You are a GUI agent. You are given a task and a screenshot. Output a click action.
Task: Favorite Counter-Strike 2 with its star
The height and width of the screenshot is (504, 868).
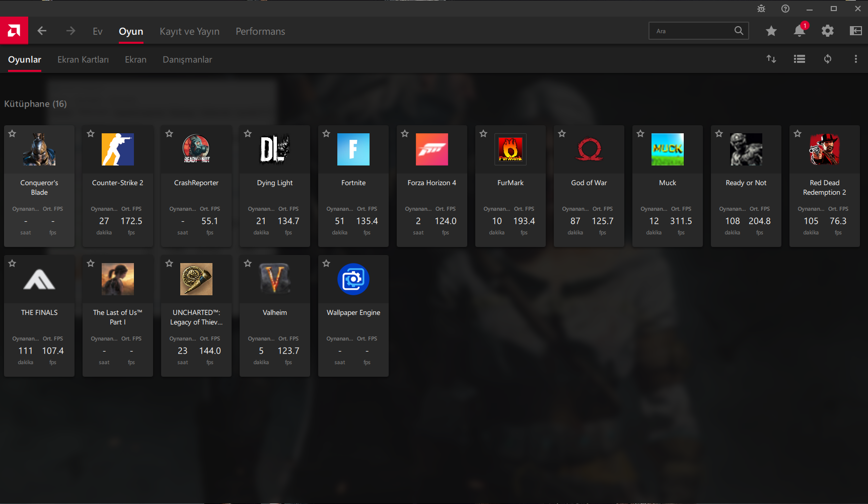91,133
